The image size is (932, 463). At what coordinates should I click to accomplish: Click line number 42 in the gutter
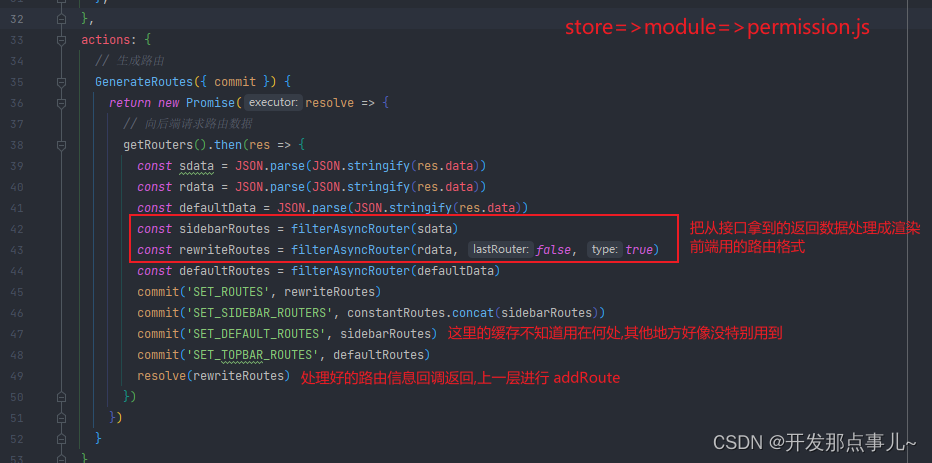click(x=17, y=229)
